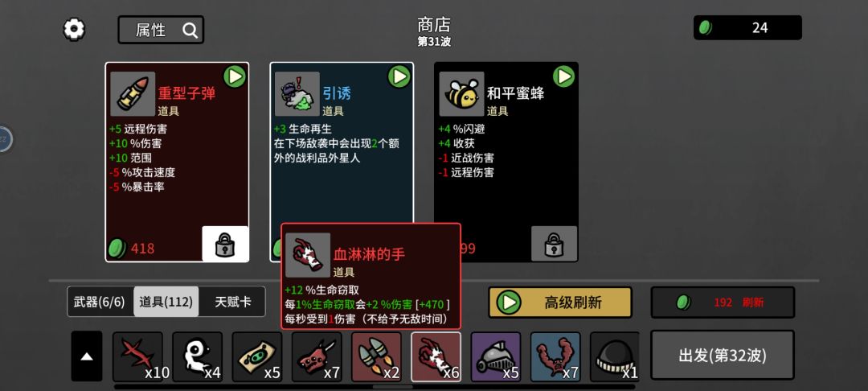Switch to the 天赋卡 tab

pos(232,302)
